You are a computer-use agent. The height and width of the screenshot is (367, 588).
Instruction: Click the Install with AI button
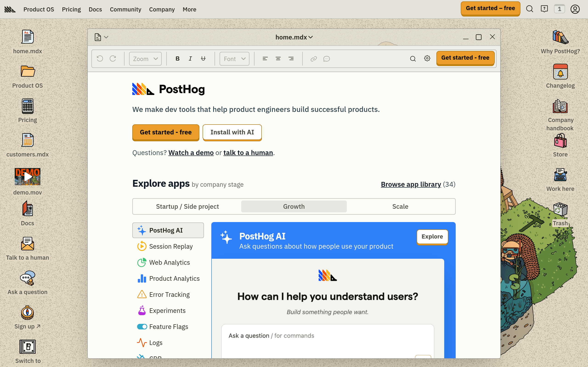point(232,132)
